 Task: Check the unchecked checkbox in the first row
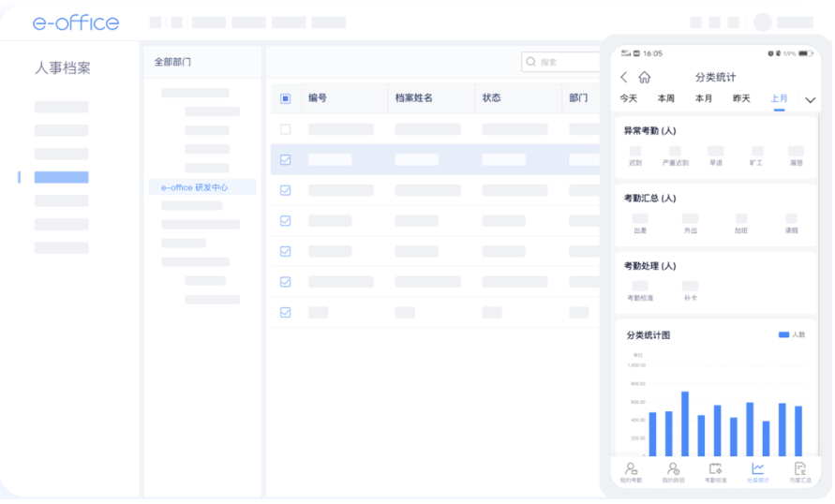(286, 129)
